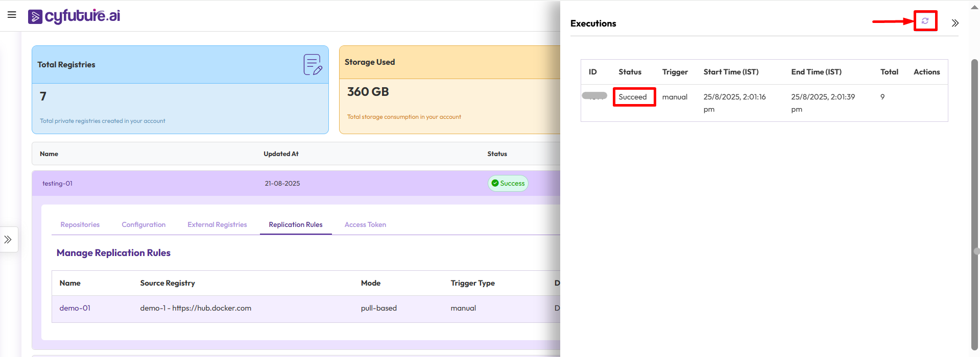Image resolution: width=980 pixels, height=357 pixels.
Task: Click the scroll-up arrow of page scrollbar
Action: [x=974, y=7]
